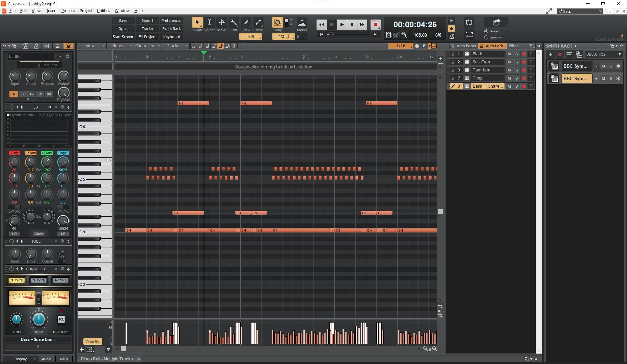Screen dimensions: 627x364
Task: Switch to the MIDI tab
Action: pyautogui.click(x=64, y=359)
